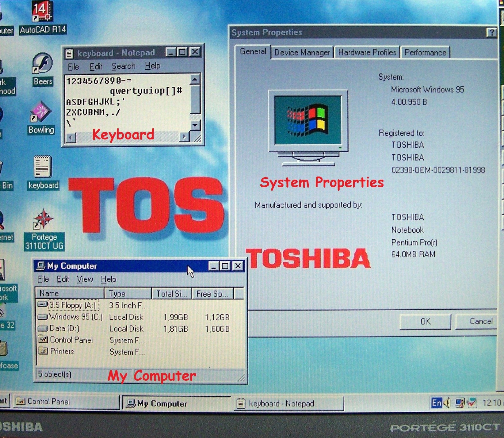The width and height of the screenshot is (504, 438).
Task: Click the '1,81GB' total size cell
Action: click(175, 329)
